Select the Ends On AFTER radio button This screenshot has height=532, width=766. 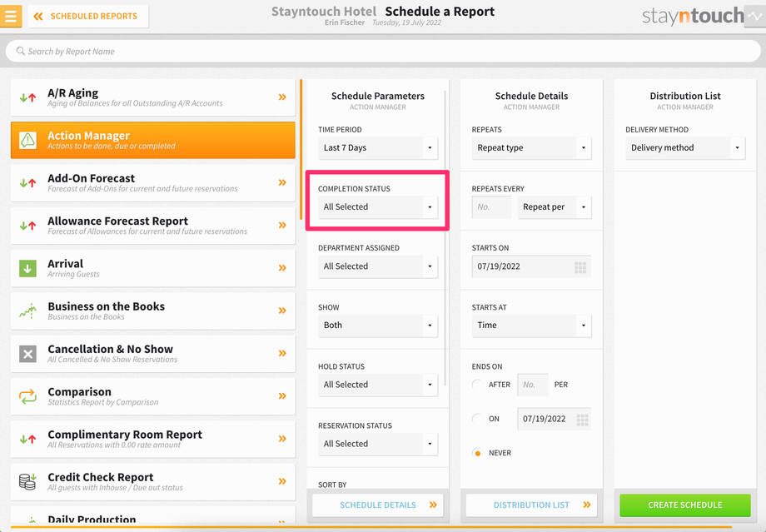coord(477,385)
